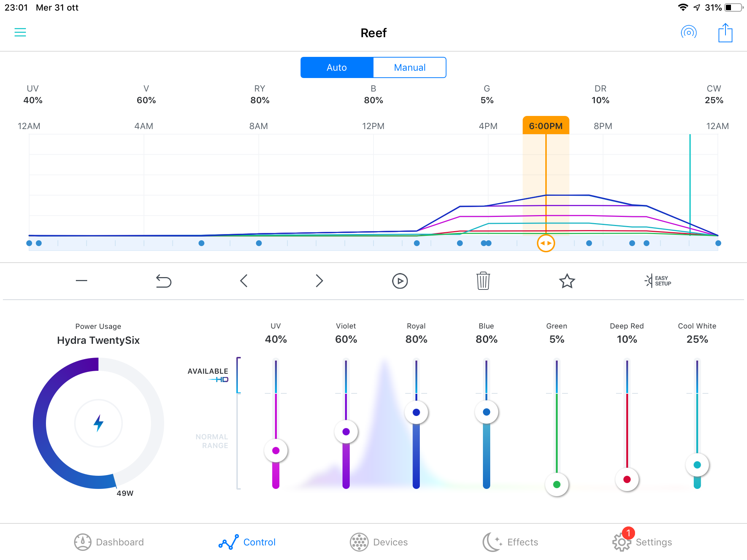The width and height of the screenshot is (747, 560).
Task: Open Easy Setup
Action: (658, 281)
